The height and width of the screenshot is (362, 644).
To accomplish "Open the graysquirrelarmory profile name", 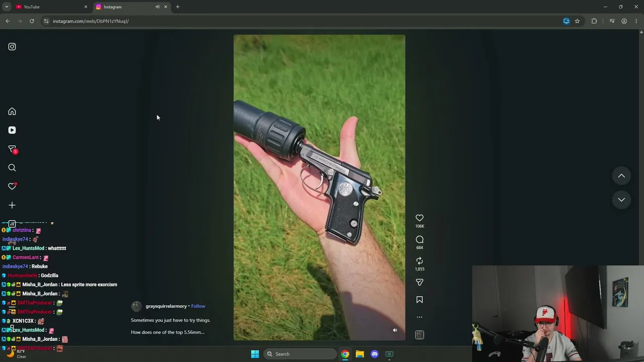I will 166,306.
